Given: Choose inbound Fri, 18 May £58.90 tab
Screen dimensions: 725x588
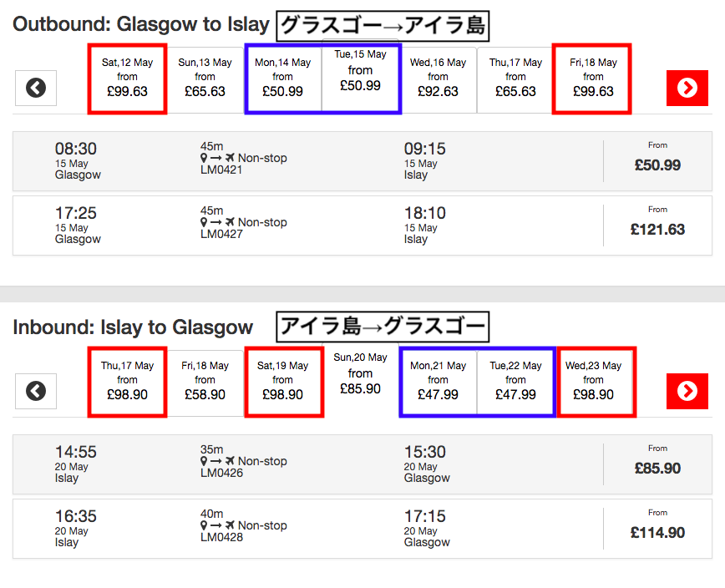Looking at the screenshot, I should coord(205,381).
